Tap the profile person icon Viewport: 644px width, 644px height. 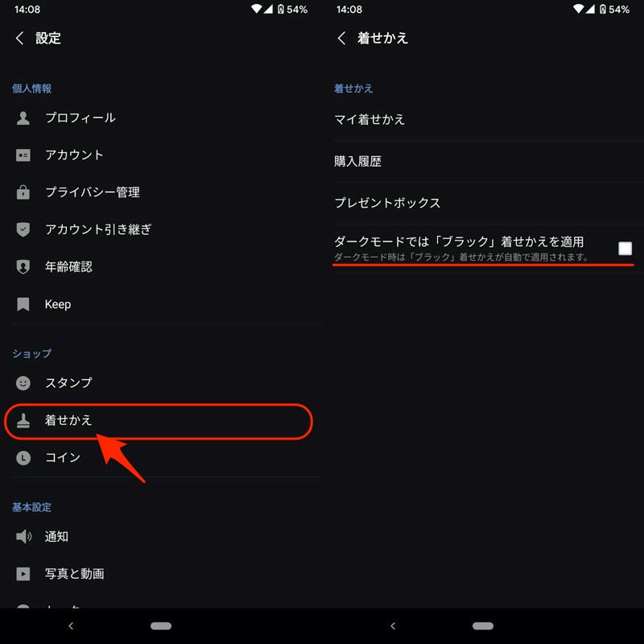click(23, 118)
